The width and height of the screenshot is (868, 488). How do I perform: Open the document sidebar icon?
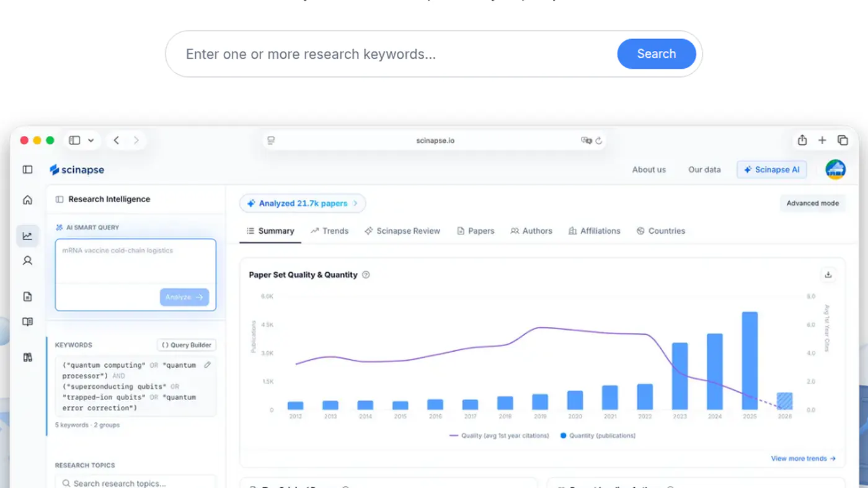(27, 297)
